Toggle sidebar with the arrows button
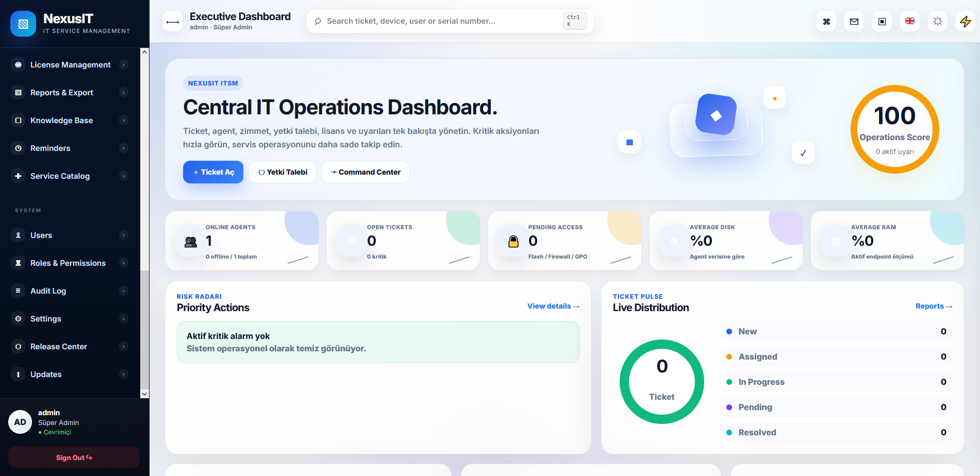This screenshot has width=980, height=476. 173,22
